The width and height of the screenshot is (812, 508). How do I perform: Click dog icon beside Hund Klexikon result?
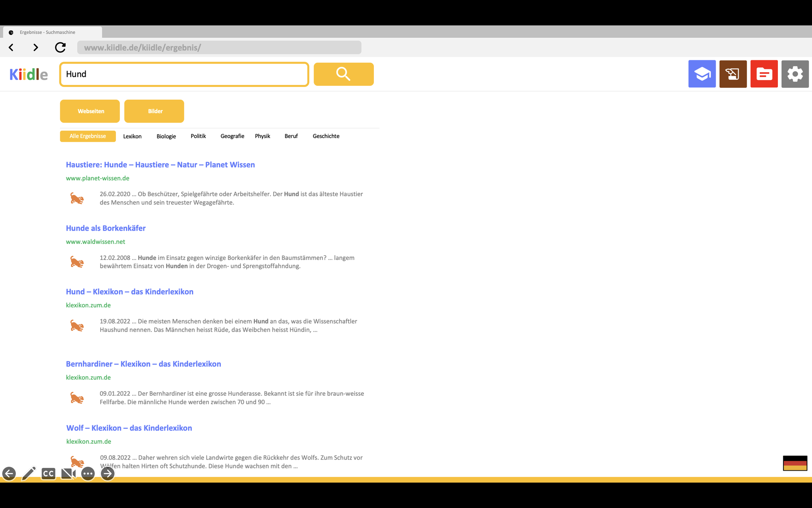pyautogui.click(x=77, y=325)
